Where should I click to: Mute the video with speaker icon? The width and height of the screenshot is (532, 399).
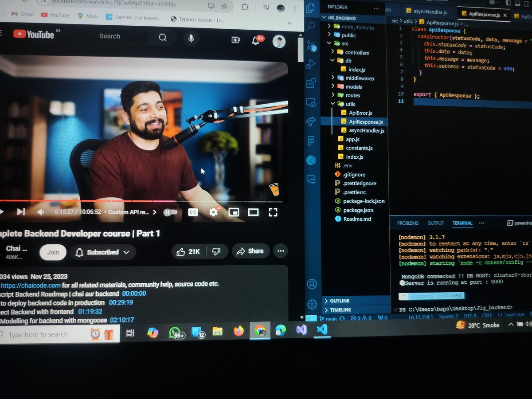[x=41, y=212]
